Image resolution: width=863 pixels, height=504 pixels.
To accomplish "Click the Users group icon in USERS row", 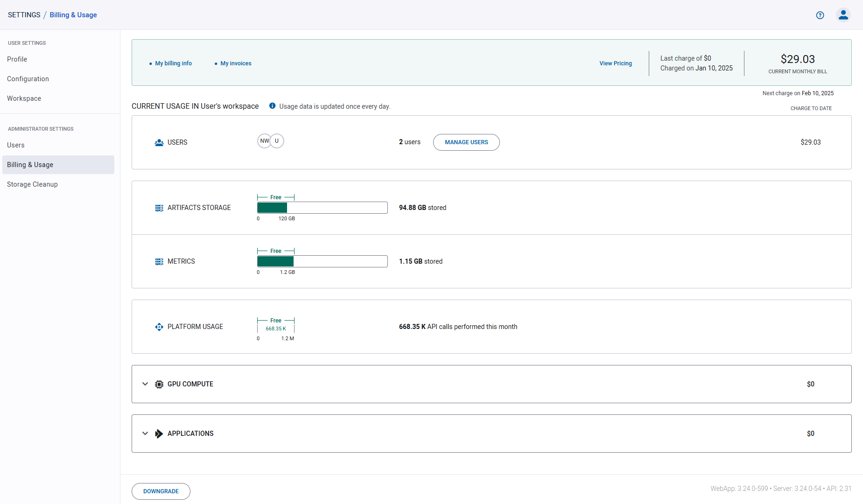I will coord(159,142).
